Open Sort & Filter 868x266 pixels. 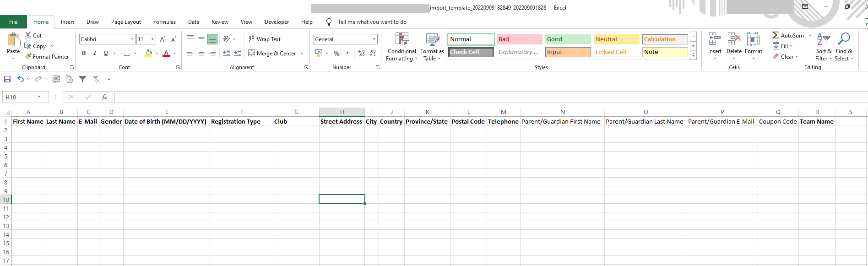click(x=824, y=47)
